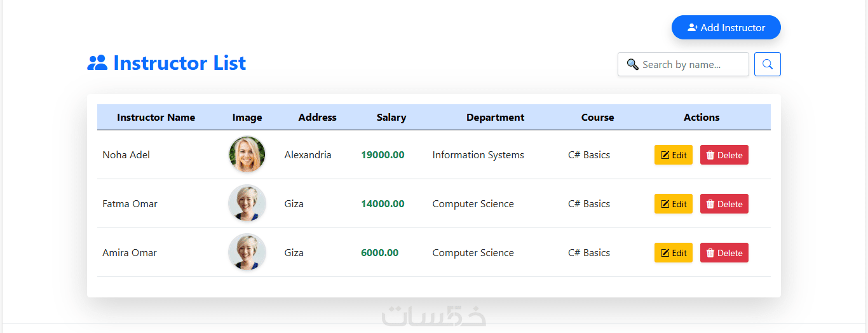
Task: Click the magnifier search icon button
Action: 767,64
